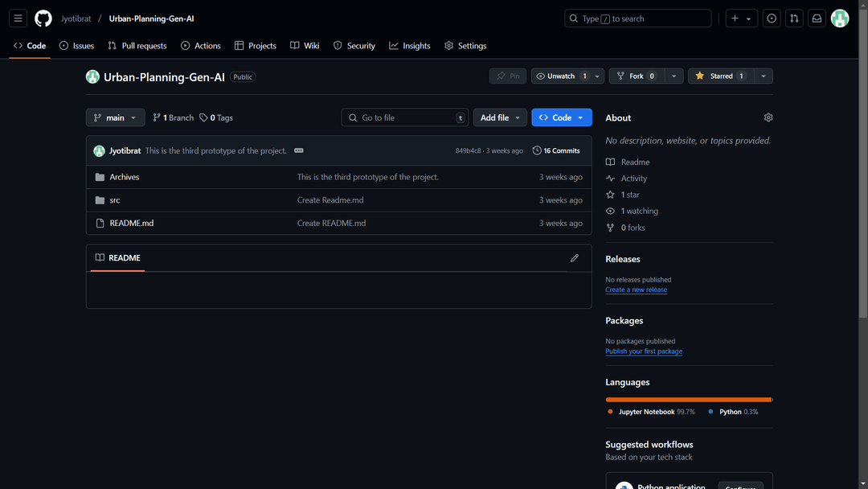Fork the repository
This screenshot has width=868, height=489.
636,76
